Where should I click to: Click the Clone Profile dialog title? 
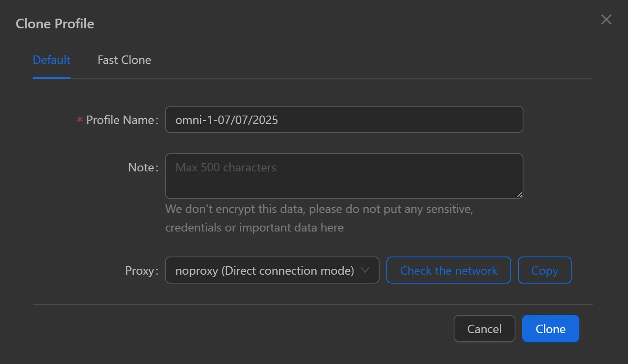point(55,24)
